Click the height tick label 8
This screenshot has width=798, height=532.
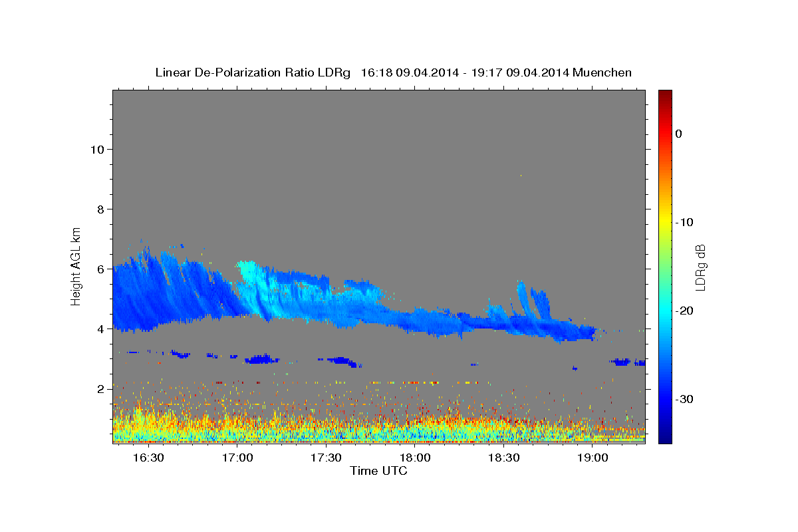click(100, 209)
